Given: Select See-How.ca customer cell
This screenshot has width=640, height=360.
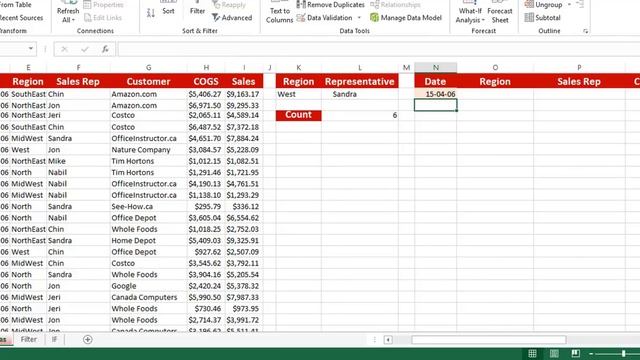Looking at the screenshot, I should click(149, 207).
